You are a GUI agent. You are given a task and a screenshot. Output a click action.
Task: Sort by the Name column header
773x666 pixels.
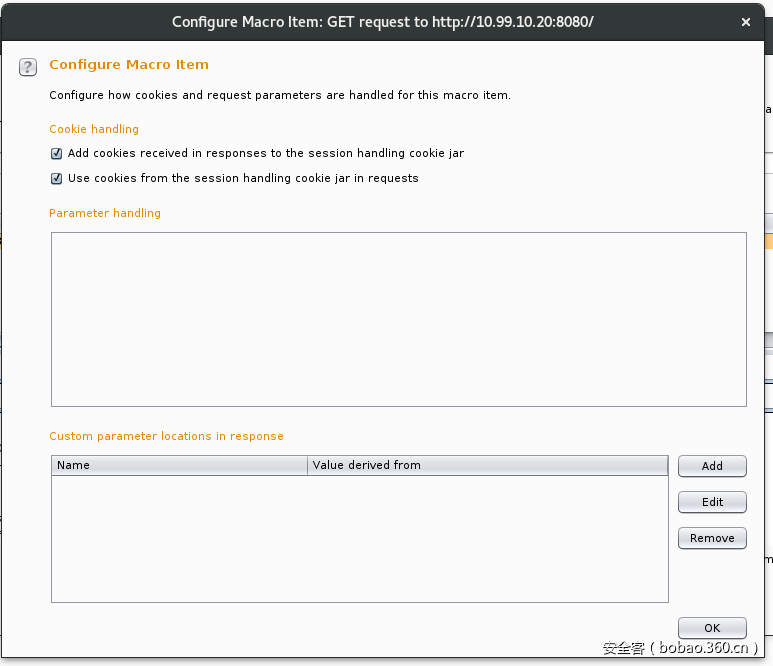179,465
